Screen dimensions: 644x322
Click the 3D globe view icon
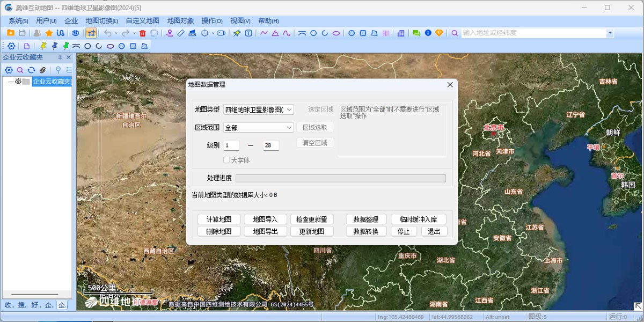point(76,33)
